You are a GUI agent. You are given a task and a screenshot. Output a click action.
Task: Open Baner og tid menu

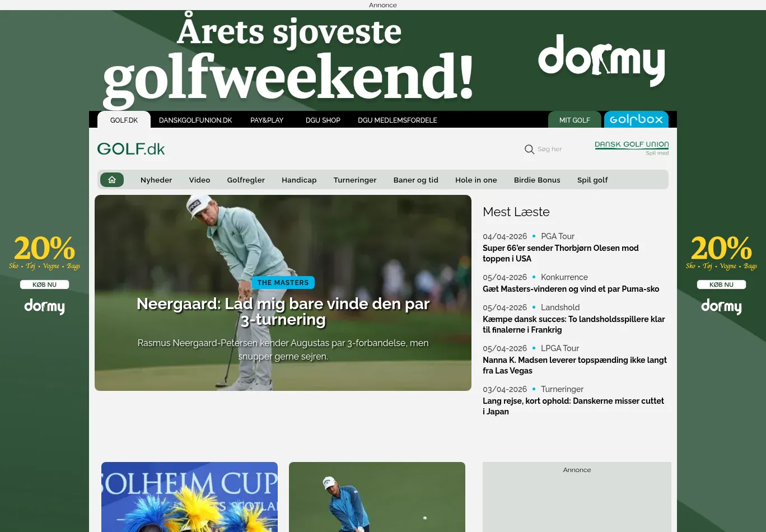(x=416, y=180)
